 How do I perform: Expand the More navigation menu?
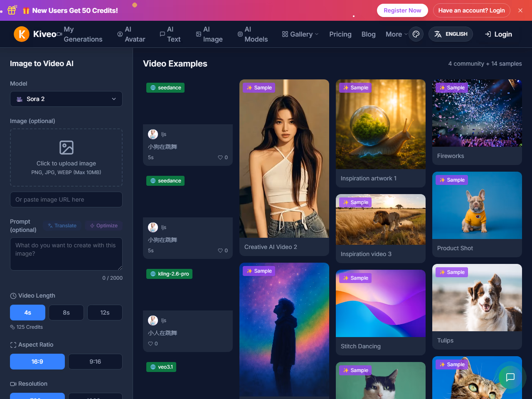(396, 34)
